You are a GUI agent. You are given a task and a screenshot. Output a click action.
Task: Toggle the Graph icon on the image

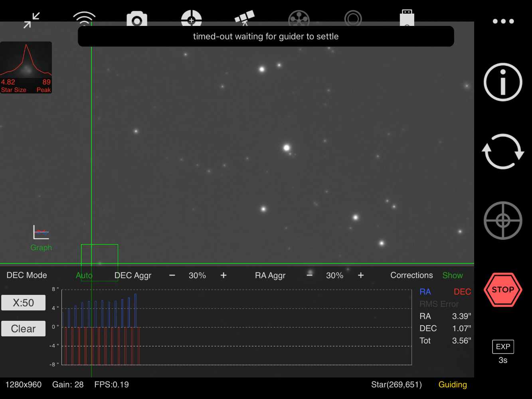pos(41,238)
